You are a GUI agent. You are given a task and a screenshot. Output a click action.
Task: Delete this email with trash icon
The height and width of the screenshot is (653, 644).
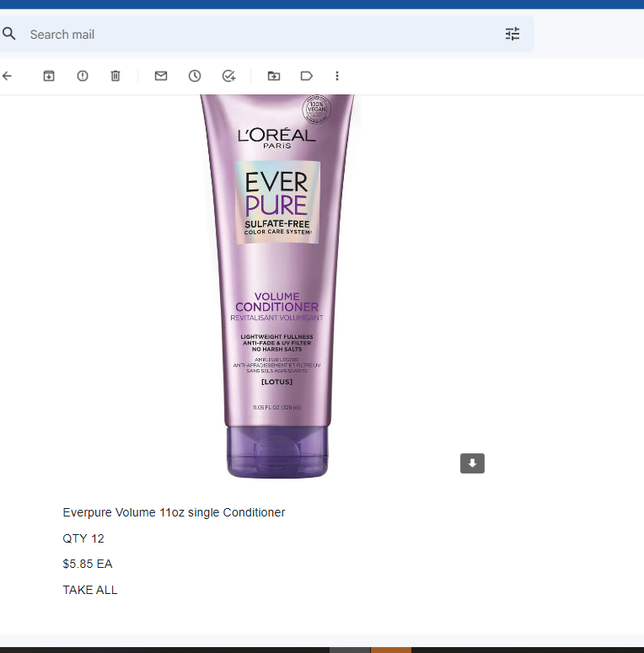[115, 76]
